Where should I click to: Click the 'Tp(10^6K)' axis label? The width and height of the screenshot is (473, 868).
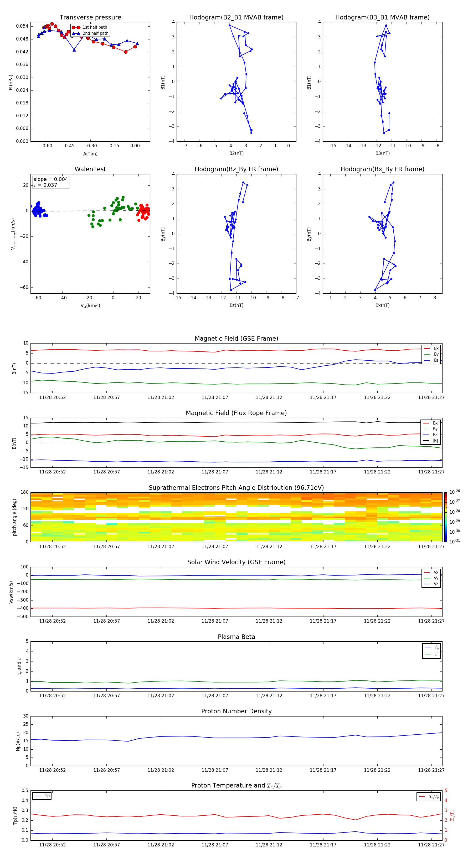[16, 815]
